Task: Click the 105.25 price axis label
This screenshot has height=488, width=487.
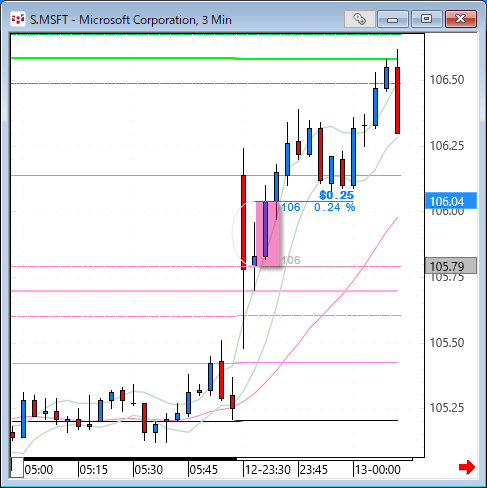Action: [x=447, y=408]
